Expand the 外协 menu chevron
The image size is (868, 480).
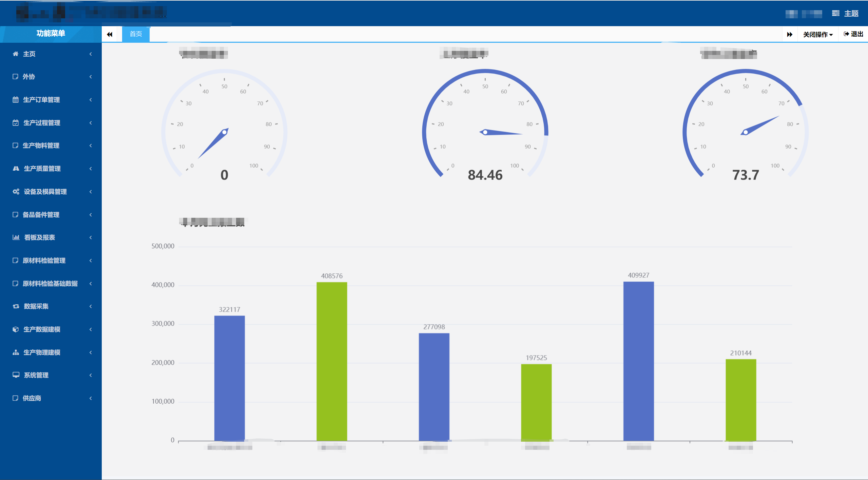pyautogui.click(x=91, y=77)
